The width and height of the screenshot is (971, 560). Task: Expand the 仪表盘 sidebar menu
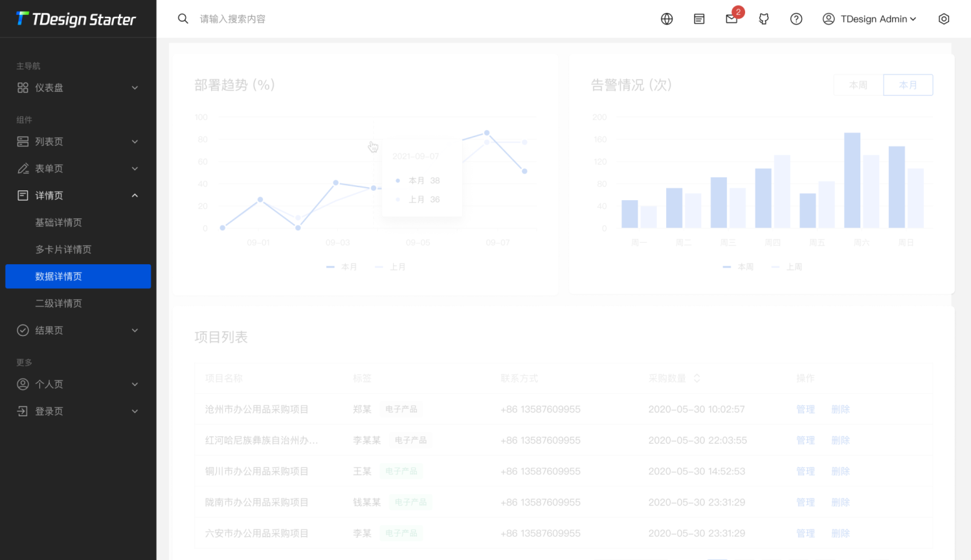[78, 87]
